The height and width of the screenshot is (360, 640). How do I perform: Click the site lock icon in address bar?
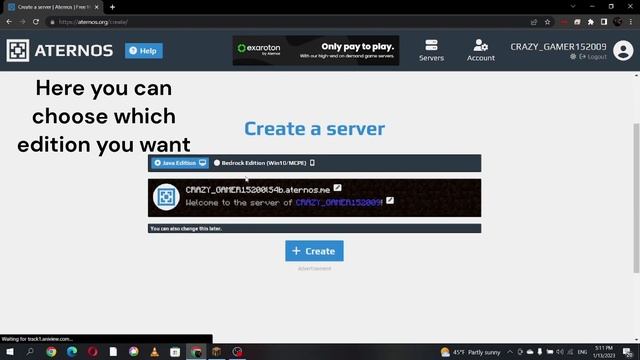coord(52,22)
